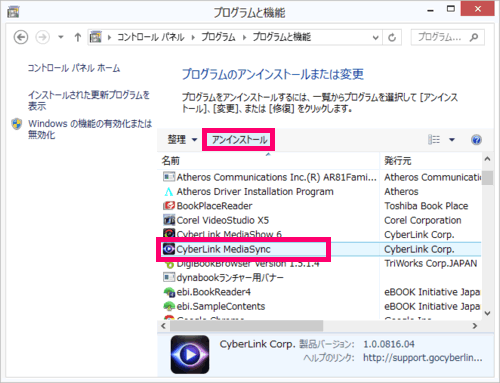Select Atheros Communications Inc.(R) AR81Fami... row
Viewport: 500px width, 383px height.
[270, 177]
